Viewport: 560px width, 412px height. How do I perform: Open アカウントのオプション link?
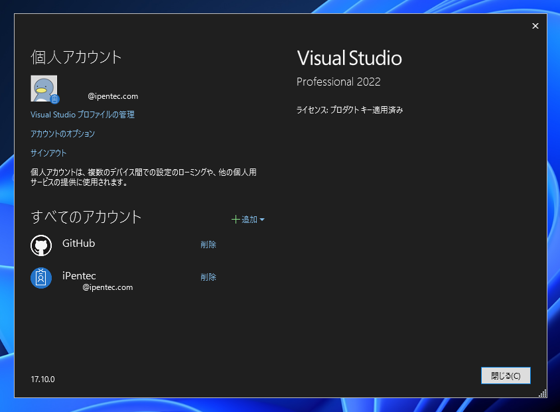click(62, 134)
